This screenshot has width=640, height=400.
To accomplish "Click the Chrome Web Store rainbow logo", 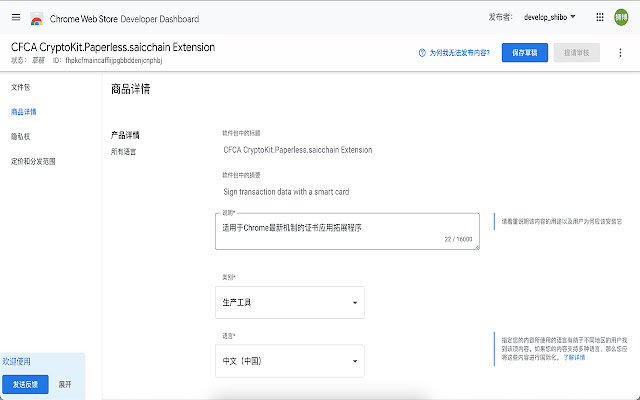I will pyautogui.click(x=37, y=19).
